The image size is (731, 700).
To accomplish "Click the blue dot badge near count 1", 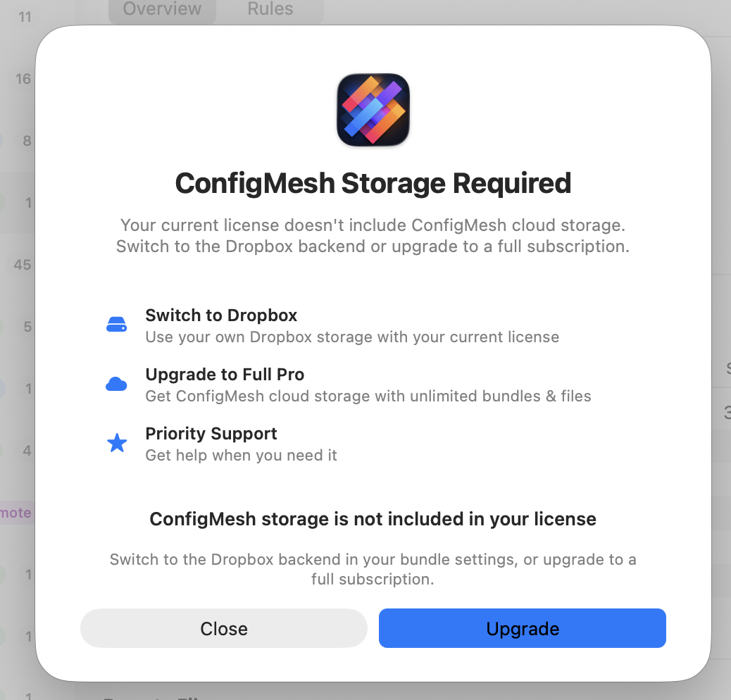I will (x=2, y=389).
